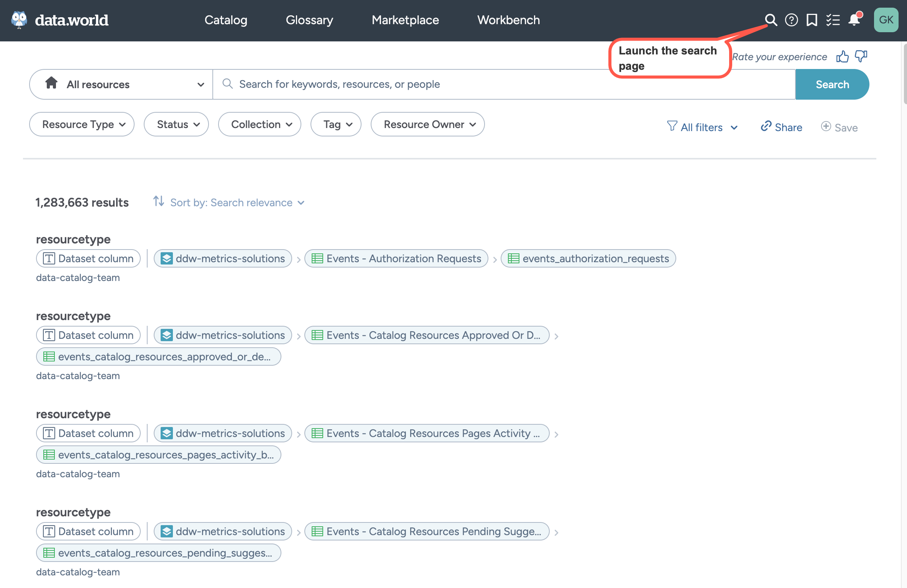
Task: Click the magnifying glass search icon in navbar
Action: [771, 20]
